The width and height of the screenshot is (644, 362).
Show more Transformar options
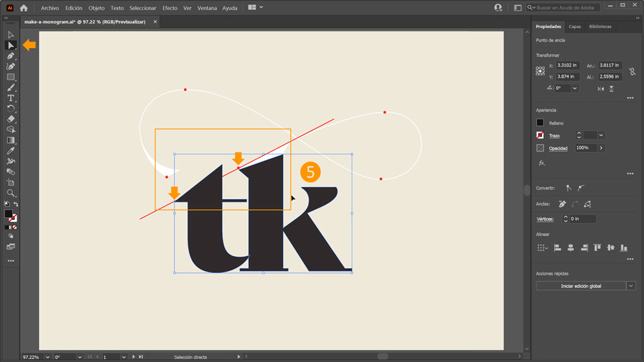(630, 98)
